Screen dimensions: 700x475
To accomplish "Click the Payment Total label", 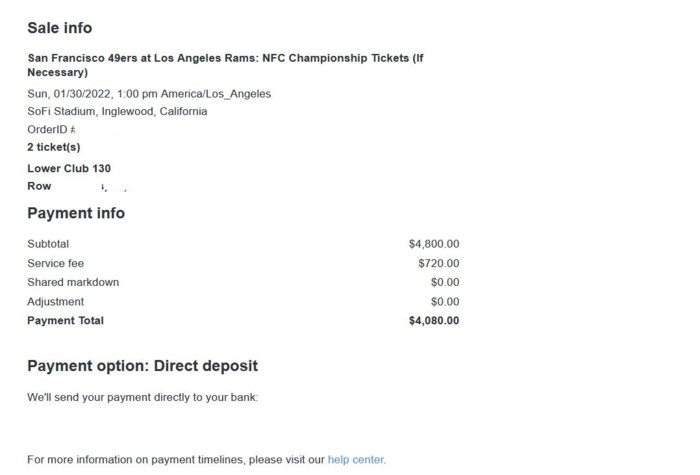I will pos(65,321).
